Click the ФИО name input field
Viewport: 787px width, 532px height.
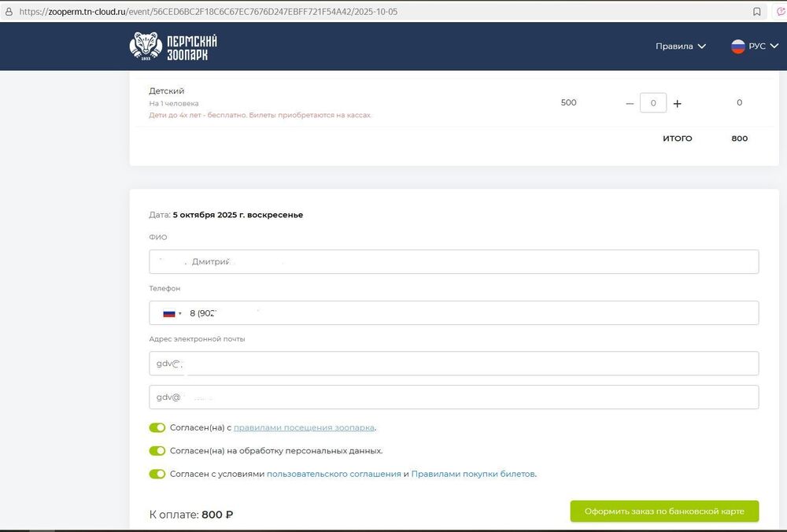pyautogui.click(x=454, y=261)
